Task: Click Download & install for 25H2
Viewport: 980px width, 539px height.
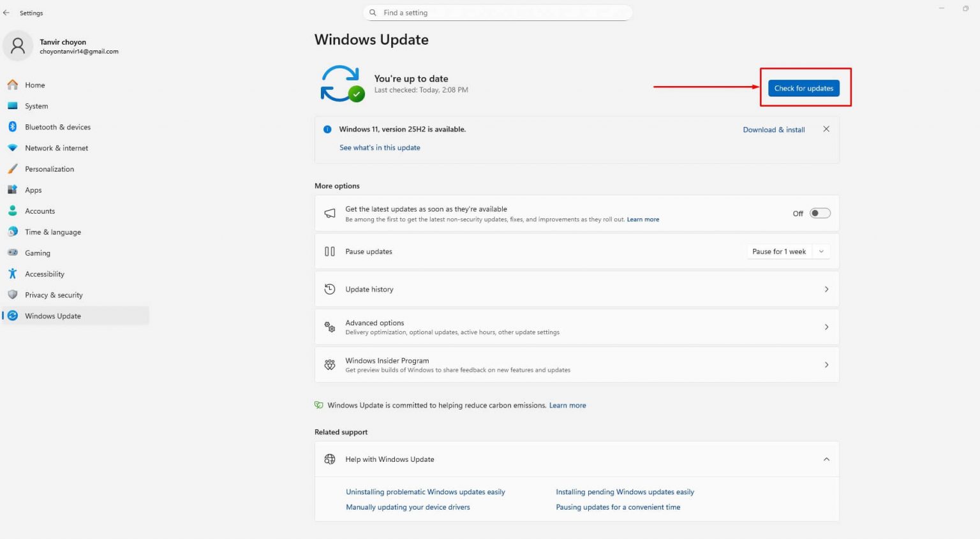Action: tap(774, 129)
